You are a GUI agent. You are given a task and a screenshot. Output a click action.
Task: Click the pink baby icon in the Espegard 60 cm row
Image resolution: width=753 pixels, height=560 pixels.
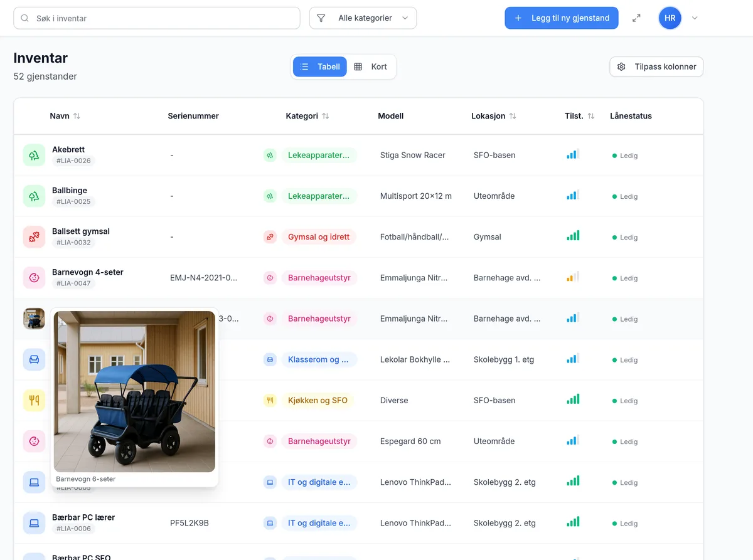[35, 441]
